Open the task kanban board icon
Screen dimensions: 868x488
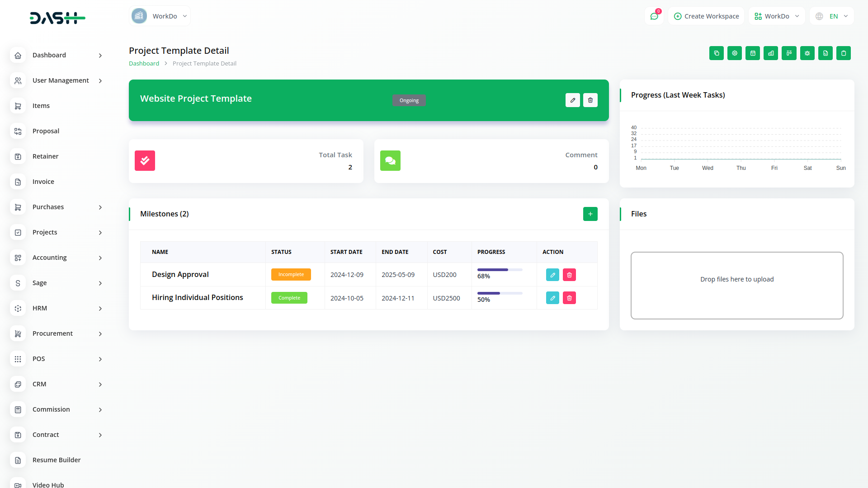point(789,53)
